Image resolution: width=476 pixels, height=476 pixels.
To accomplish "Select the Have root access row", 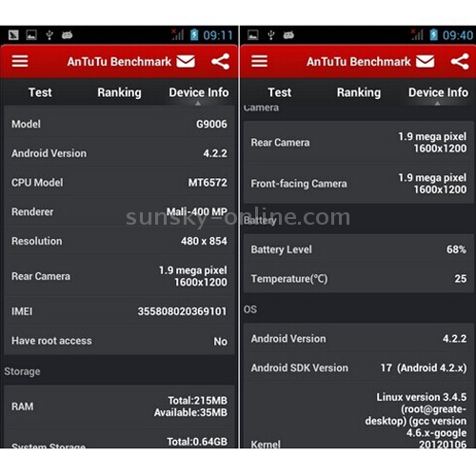I will 119,341.
